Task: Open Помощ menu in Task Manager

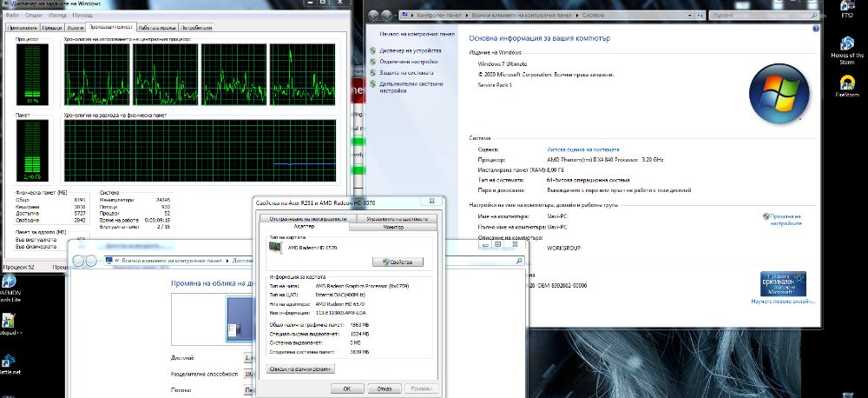Action: [82, 16]
